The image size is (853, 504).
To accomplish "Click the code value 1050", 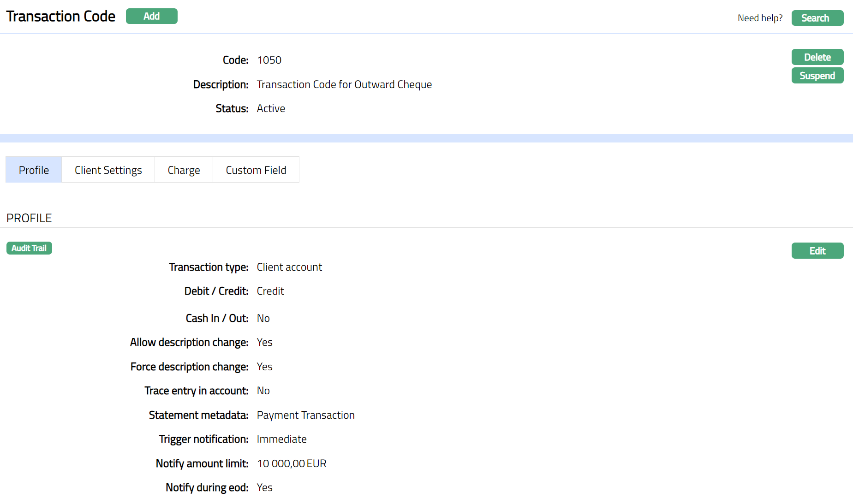I will click(269, 60).
